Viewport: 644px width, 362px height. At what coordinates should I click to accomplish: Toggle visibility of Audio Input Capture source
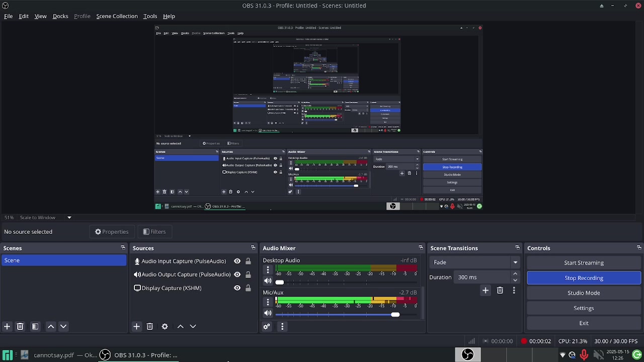click(x=237, y=261)
